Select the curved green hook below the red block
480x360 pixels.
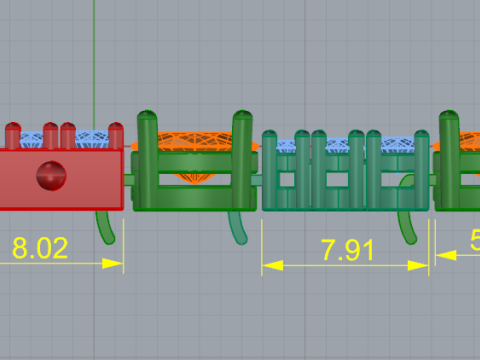pyautogui.click(x=105, y=227)
